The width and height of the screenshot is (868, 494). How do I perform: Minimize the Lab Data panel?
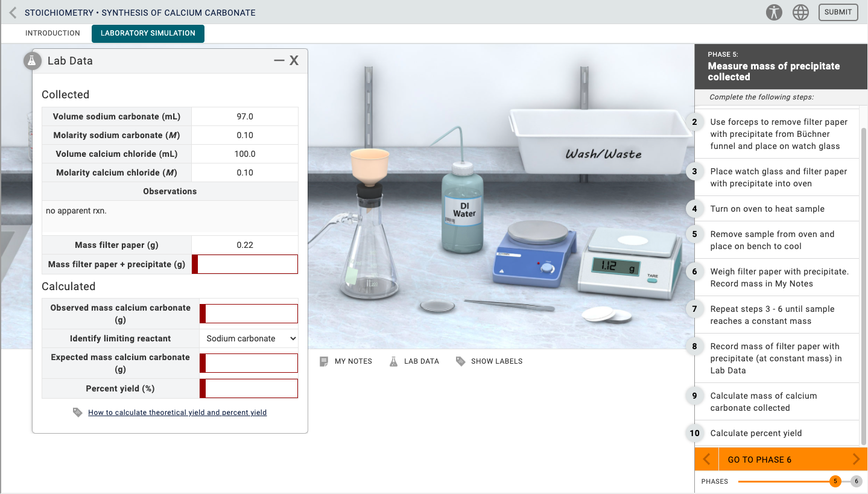tap(279, 60)
